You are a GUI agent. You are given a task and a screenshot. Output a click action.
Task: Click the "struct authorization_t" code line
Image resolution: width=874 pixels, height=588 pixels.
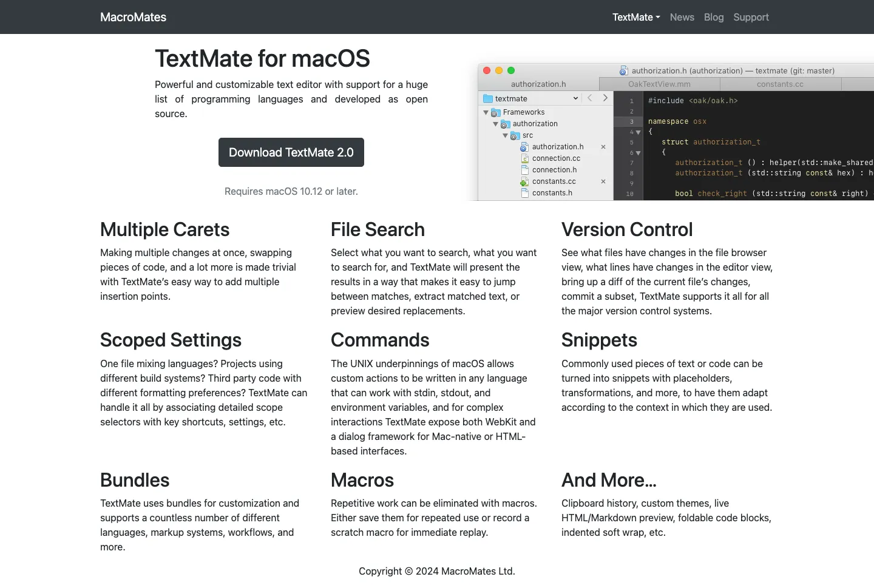pyautogui.click(x=711, y=142)
